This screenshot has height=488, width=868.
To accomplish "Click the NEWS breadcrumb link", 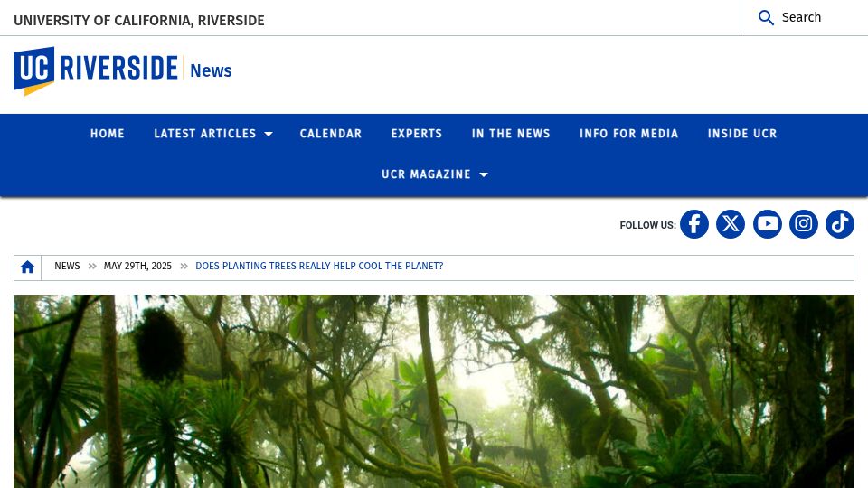I will pyautogui.click(x=67, y=266).
